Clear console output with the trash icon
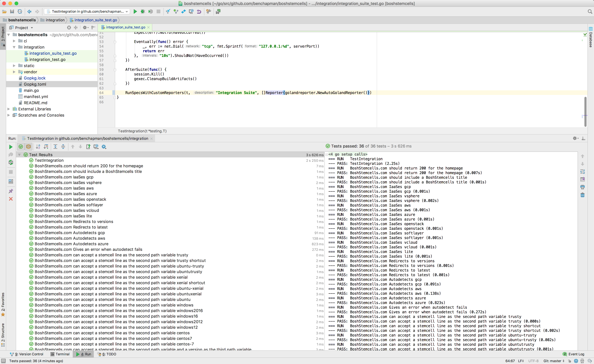 (x=582, y=195)
